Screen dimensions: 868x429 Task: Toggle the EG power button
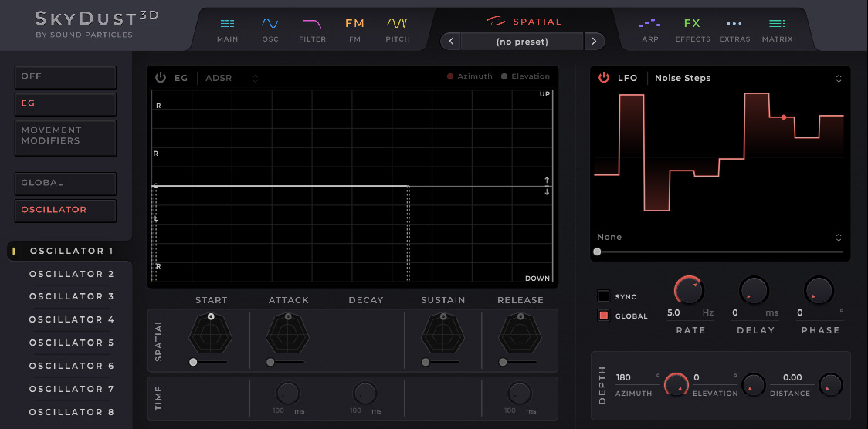(161, 77)
